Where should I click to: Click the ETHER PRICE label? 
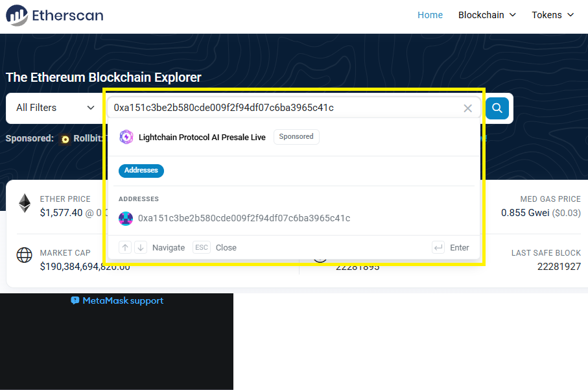65,199
